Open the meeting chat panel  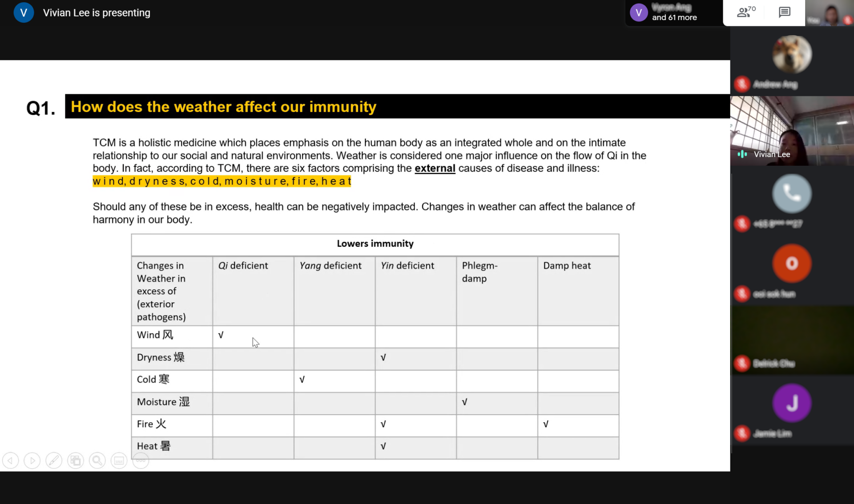(784, 12)
